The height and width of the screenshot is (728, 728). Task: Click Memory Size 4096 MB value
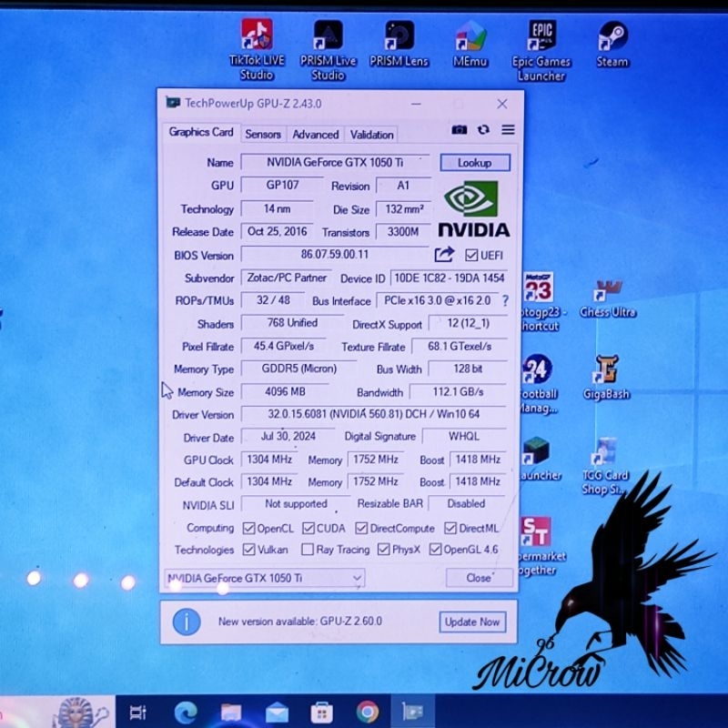285,391
